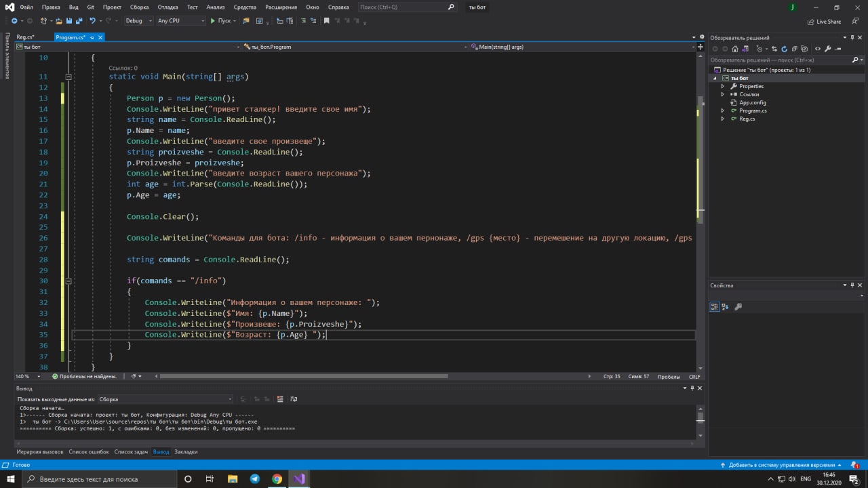Close the Program.cs tab
The width and height of the screenshot is (868, 488).
(x=100, y=37)
